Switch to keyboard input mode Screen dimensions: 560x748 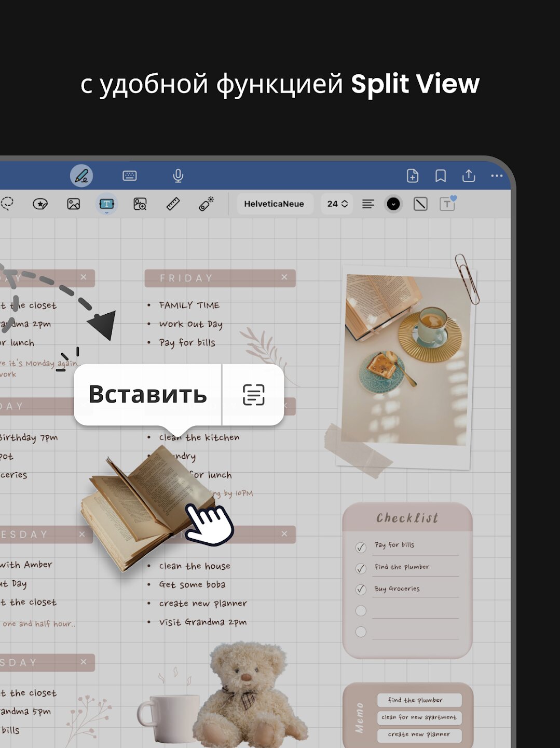[x=130, y=176]
